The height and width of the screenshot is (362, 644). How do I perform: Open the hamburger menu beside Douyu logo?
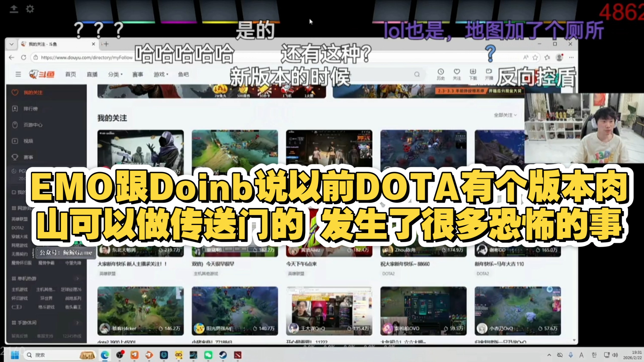point(18,74)
